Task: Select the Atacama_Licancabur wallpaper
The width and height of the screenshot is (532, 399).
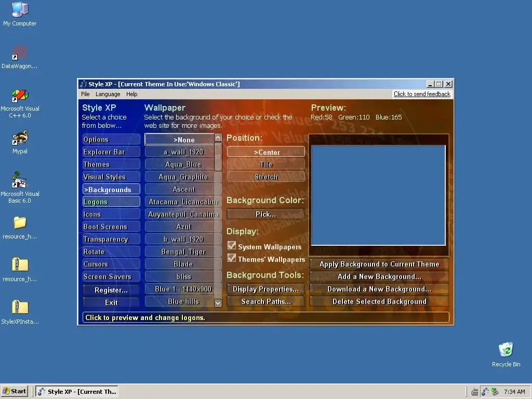Action: (179, 202)
